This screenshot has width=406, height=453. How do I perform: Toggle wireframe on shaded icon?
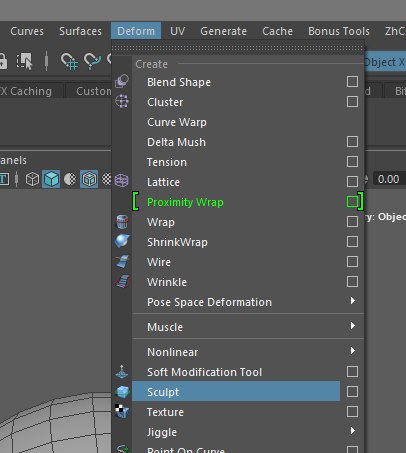coord(89,179)
